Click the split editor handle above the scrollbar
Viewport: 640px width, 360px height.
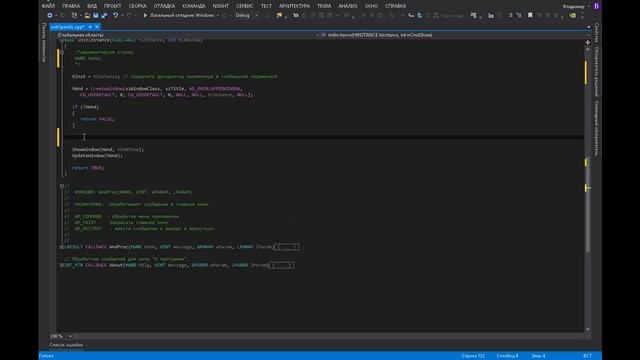point(587,42)
